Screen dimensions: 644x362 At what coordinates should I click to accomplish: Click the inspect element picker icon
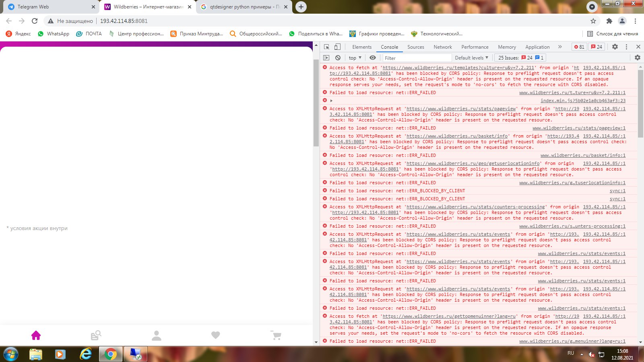[327, 47]
